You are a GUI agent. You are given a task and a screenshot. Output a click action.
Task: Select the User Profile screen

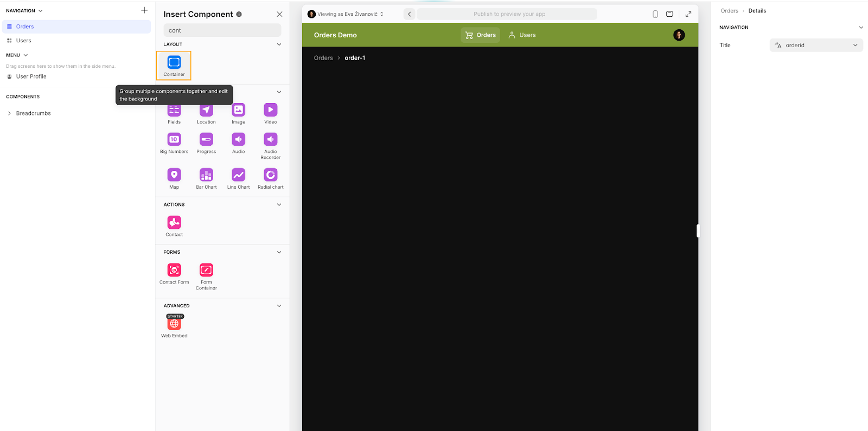click(76, 76)
